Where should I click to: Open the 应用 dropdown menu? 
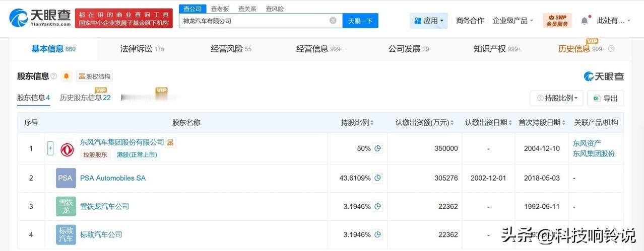[428, 21]
